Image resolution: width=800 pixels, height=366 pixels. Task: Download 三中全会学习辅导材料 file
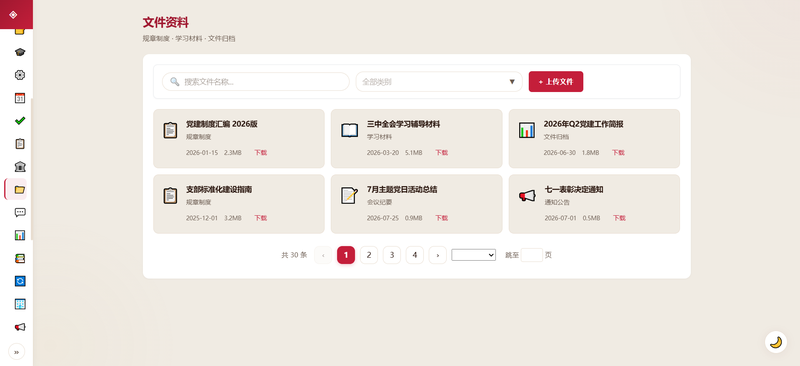pyautogui.click(x=441, y=153)
